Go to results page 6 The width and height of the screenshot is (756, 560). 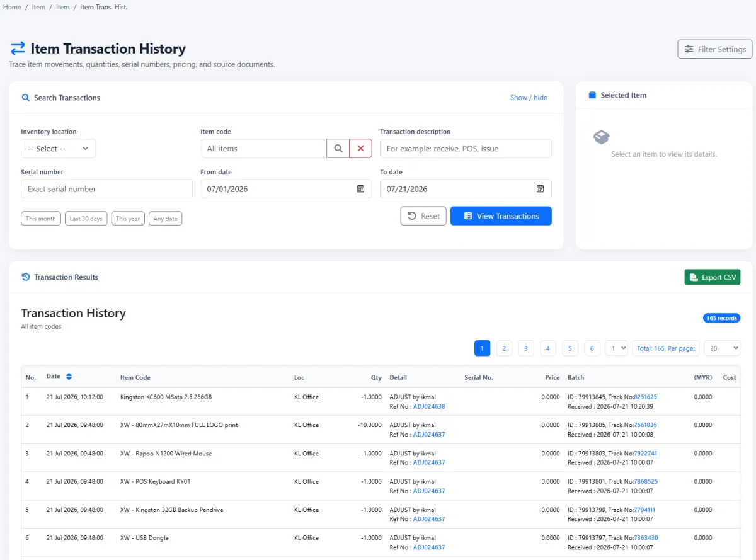click(x=592, y=348)
